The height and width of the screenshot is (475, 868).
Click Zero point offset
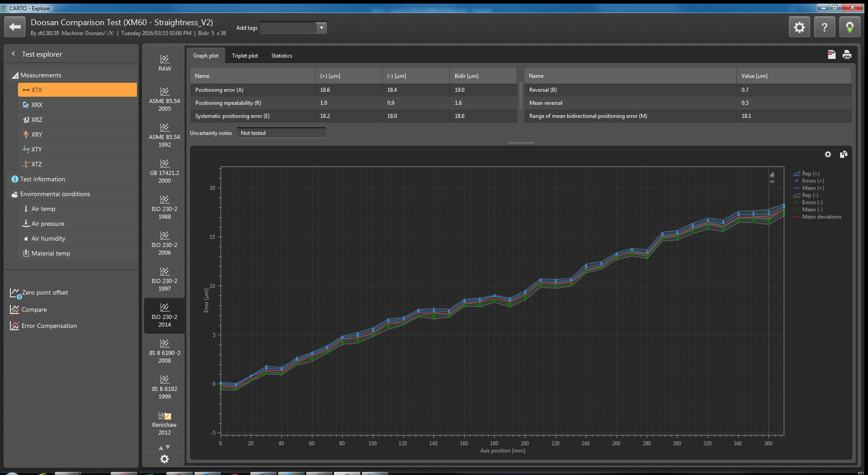coord(45,292)
